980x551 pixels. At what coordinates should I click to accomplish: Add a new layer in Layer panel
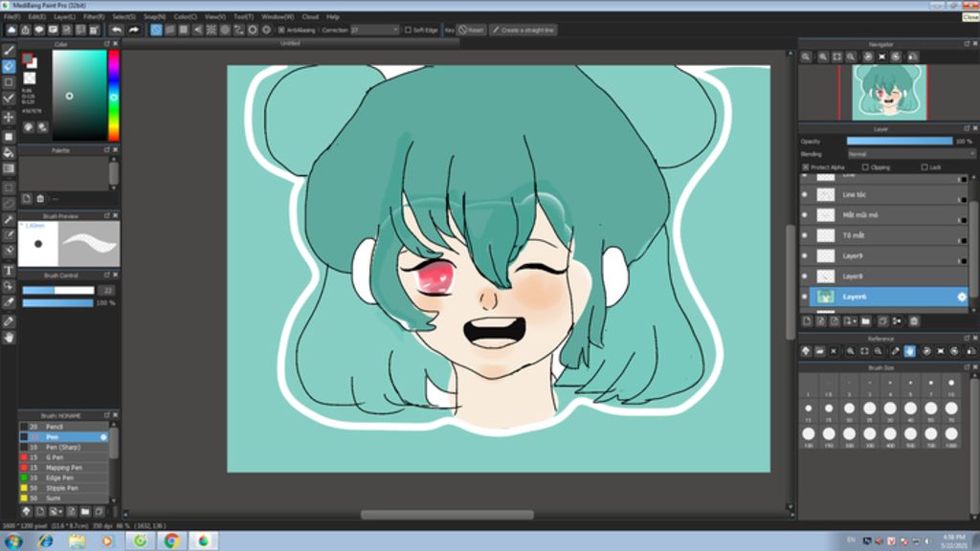coord(807,321)
